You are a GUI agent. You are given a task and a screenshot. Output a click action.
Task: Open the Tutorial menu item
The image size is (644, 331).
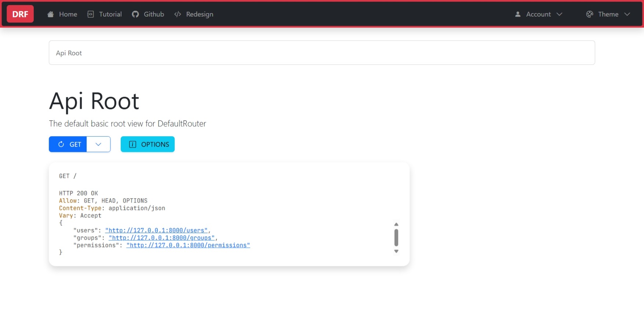[110, 14]
